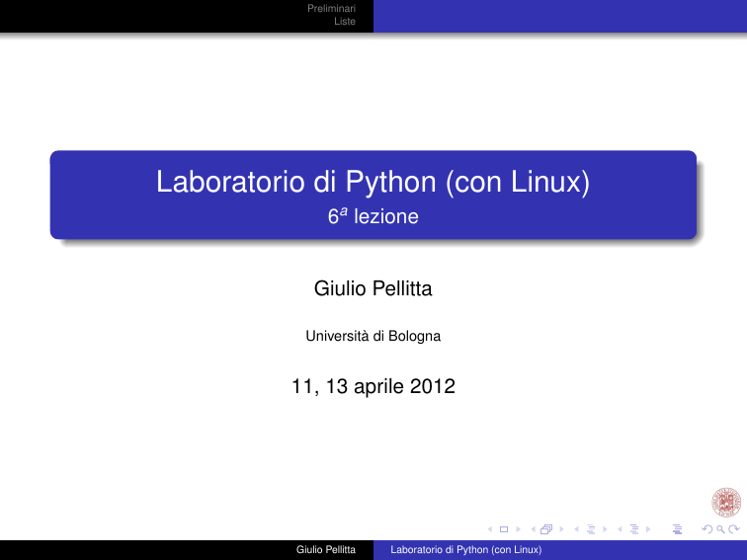Click the section navigation icon

pos(634,529)
